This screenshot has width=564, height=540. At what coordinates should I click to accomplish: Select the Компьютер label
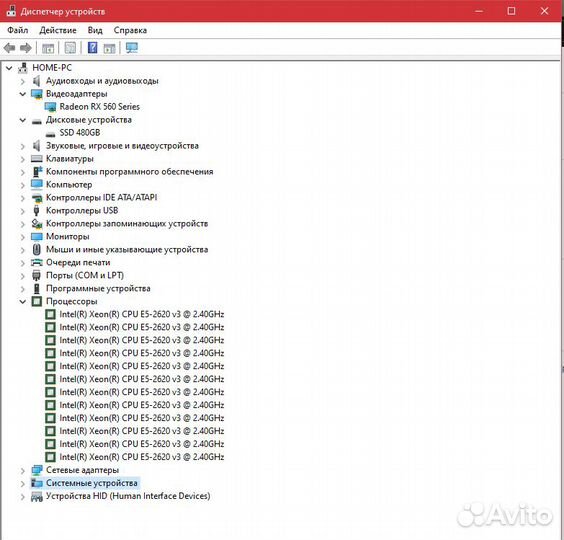69,185
